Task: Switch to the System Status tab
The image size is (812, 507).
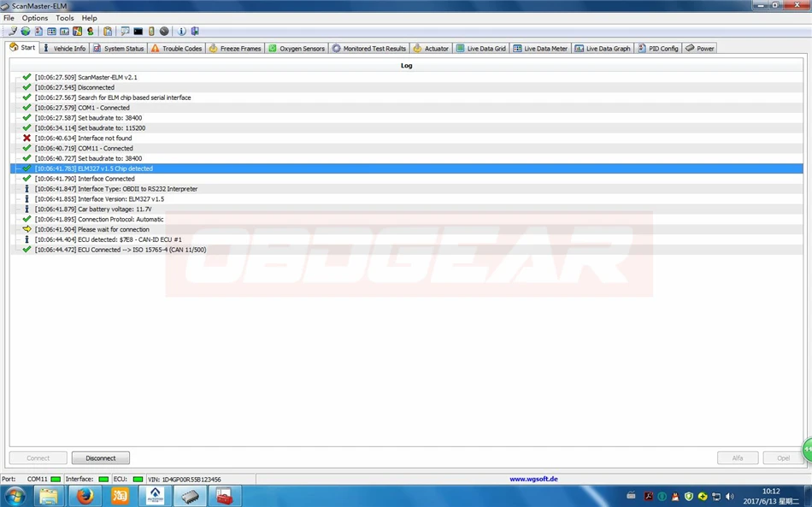Action: tap(118, 48)
